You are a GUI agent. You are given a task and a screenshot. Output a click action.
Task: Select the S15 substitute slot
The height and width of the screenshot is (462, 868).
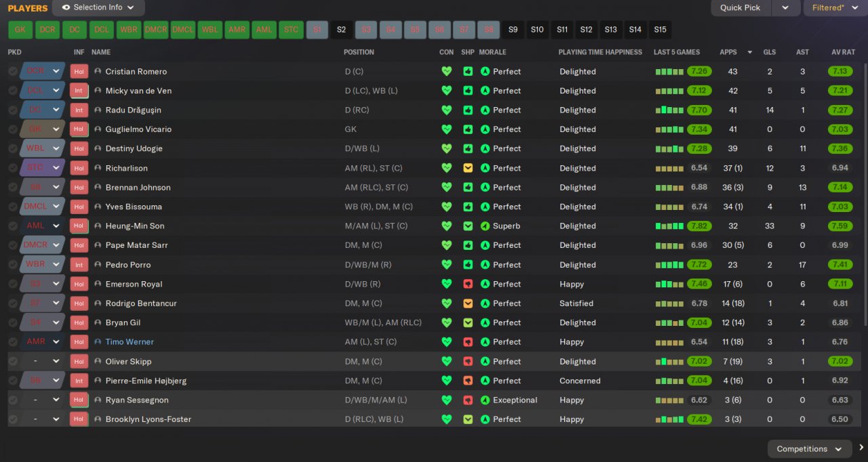point(660,30)
